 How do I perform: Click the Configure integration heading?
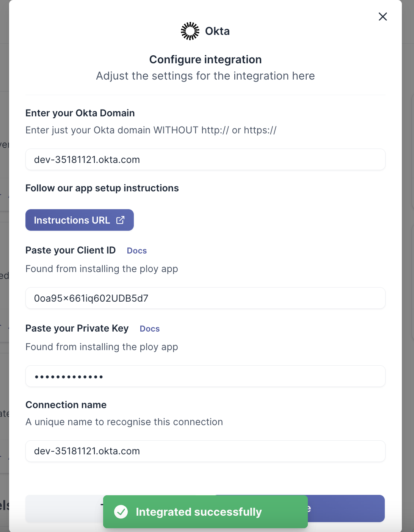pyautogui.click(x=205, y=59)
